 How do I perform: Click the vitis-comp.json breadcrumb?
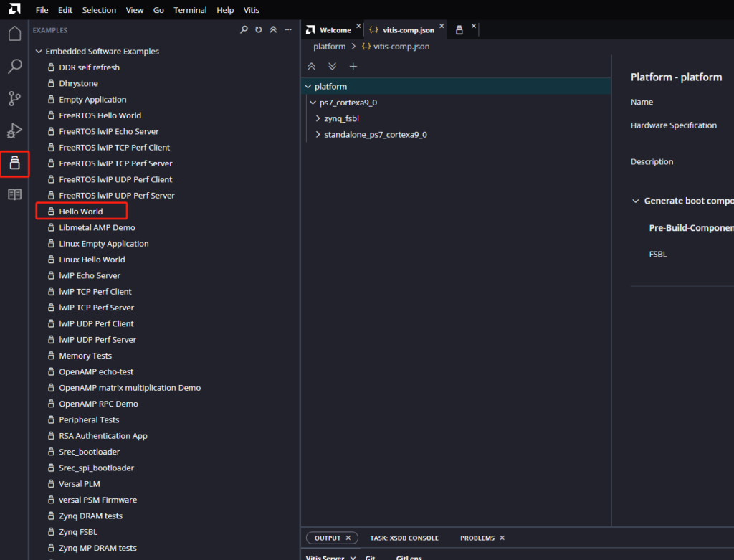point(401,47)
